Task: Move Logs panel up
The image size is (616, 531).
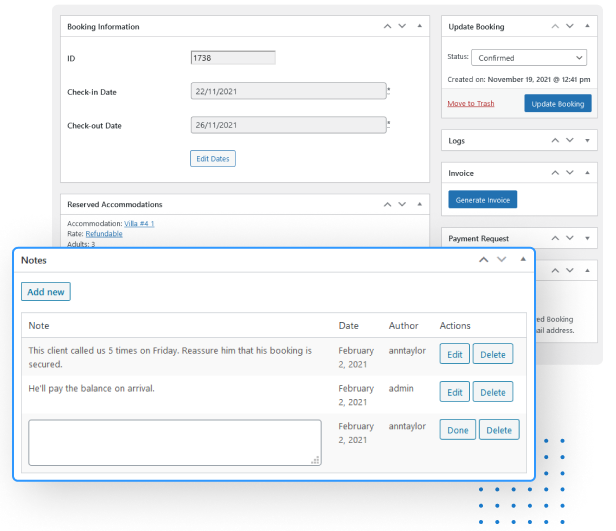Action: [x=555, y=140]
